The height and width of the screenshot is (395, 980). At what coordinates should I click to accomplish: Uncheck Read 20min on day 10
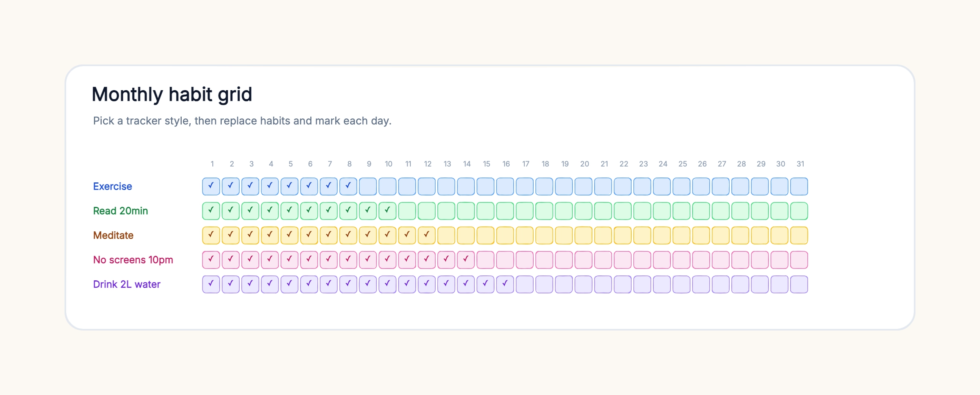(x=388, y=211)
